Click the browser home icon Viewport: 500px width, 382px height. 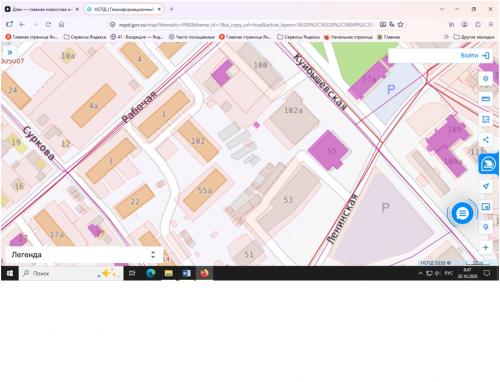point(61,24)
